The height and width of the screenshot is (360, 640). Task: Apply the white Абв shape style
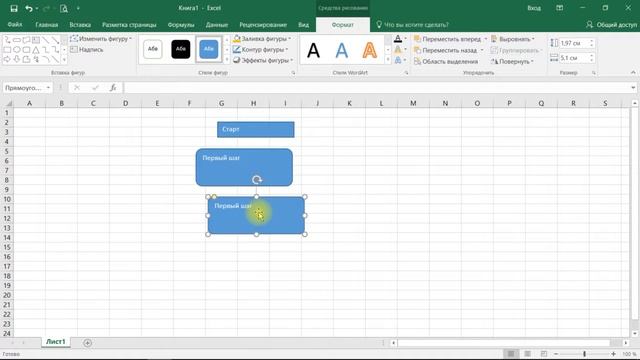click(x=153, y=49)
